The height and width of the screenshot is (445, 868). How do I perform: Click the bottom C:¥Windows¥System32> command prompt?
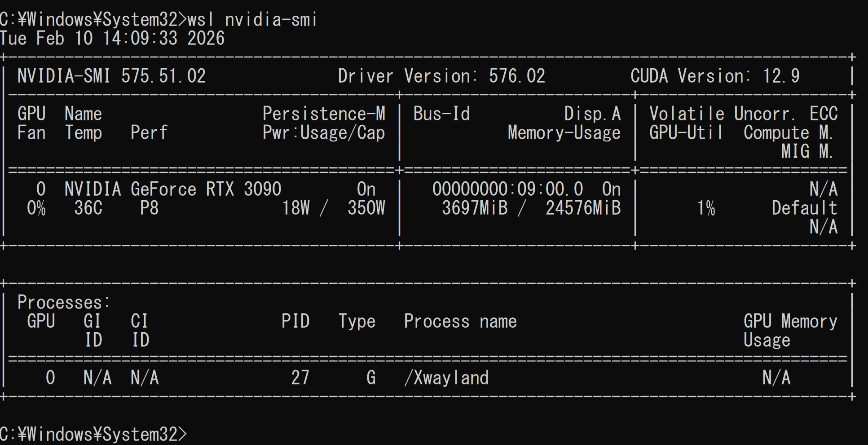93,434
